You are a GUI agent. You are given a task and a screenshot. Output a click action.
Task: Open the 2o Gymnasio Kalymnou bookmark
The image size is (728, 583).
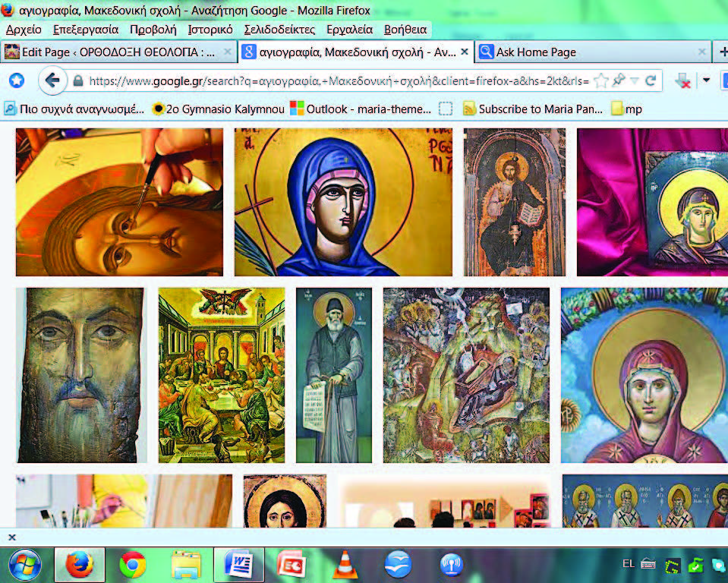pos(219,109)
